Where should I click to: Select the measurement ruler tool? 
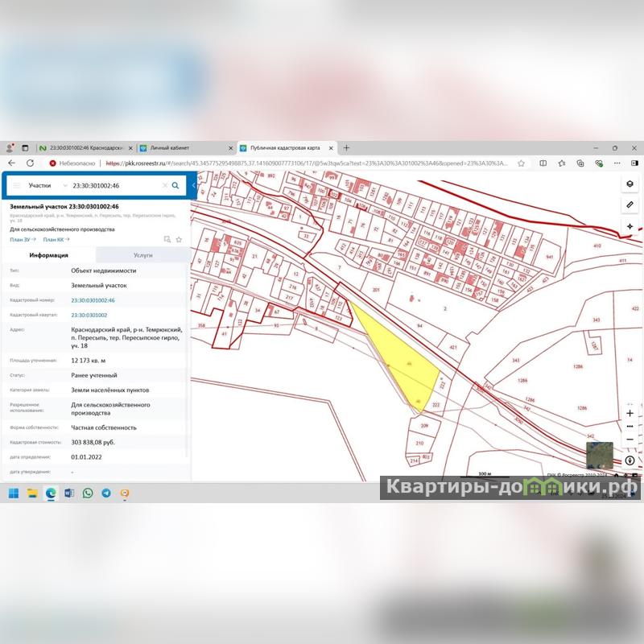pyautogui.click(x=630, y=205)
